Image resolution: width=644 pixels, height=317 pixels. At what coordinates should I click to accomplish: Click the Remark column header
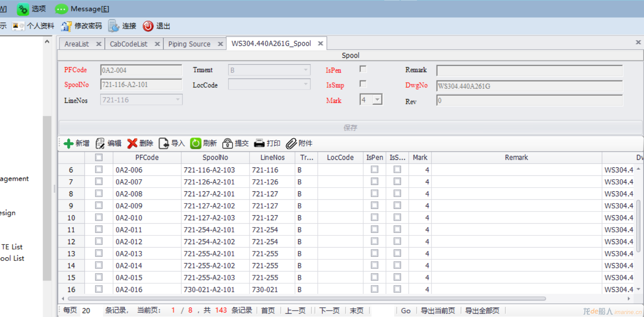[516, 158]
